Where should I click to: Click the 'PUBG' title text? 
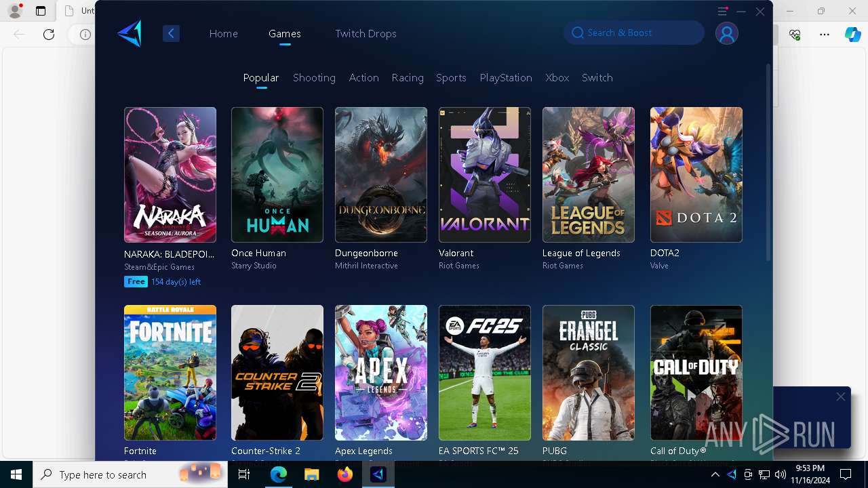[555, 451]
